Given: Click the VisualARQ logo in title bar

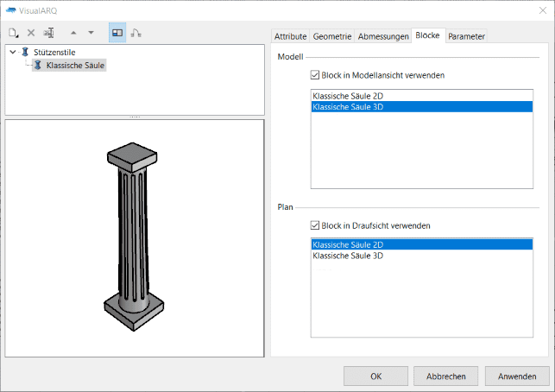Looking at the screenshot, I should pos(11,10).
